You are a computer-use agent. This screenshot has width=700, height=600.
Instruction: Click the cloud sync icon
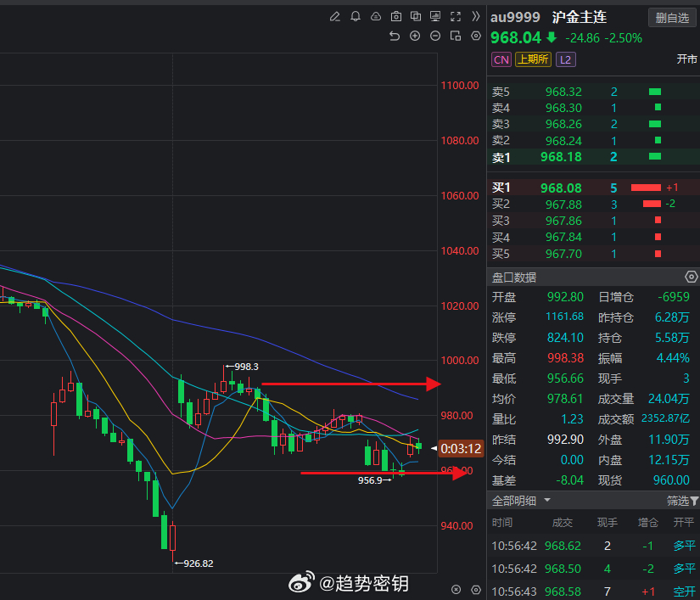coord(376,16)
